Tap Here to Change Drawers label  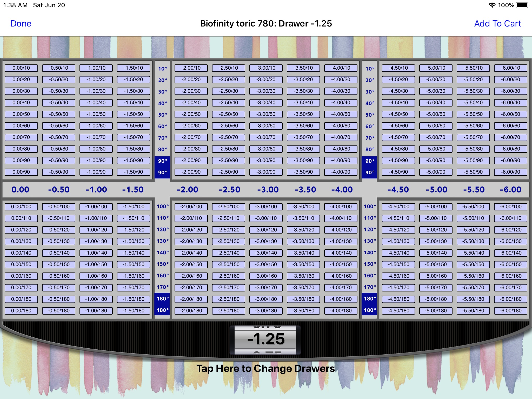pyautogui.click(x=266, y=368)
